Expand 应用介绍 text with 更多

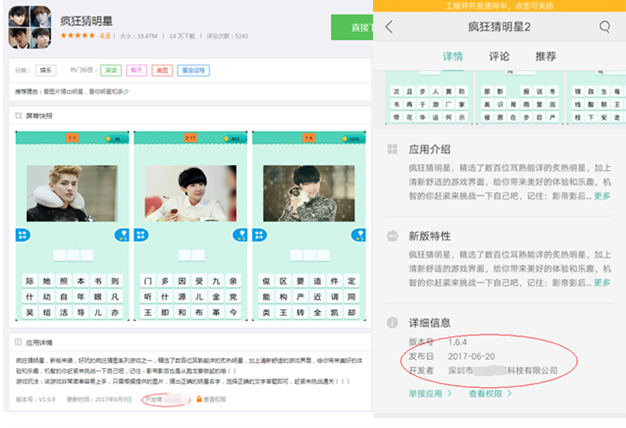tap(602, 196)
